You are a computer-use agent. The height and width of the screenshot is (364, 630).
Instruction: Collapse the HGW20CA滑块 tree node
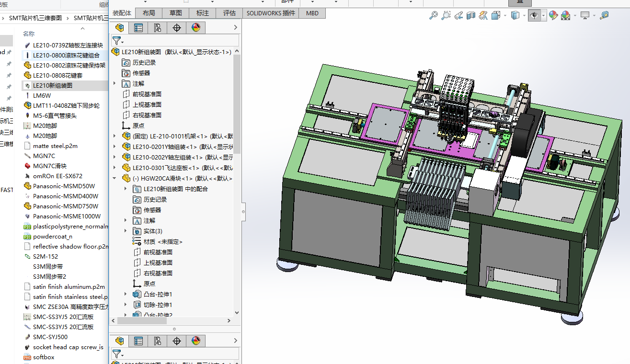[x=115, y=178]
